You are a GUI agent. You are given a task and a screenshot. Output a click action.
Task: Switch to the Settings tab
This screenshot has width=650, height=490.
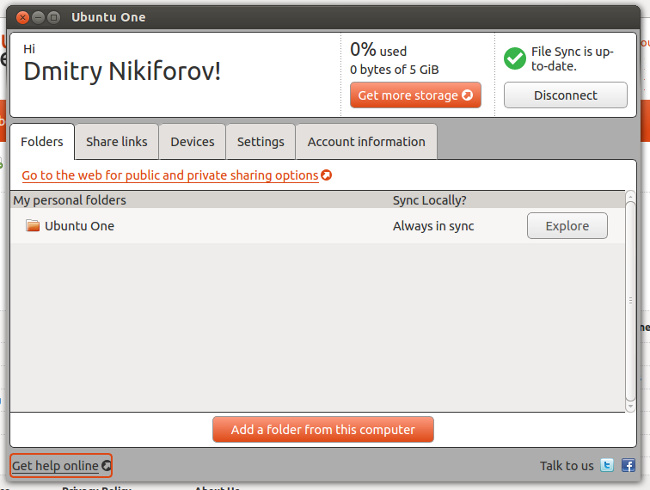click(260, 141)
